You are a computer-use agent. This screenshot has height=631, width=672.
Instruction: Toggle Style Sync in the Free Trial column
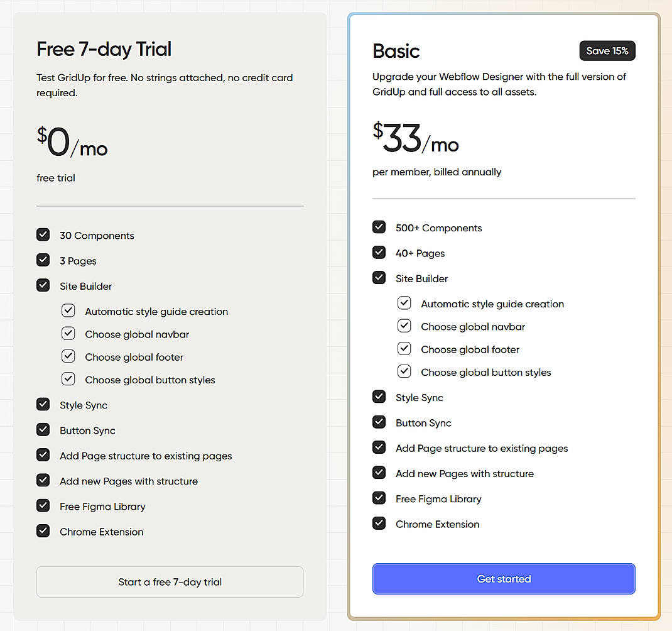(43, 405)
